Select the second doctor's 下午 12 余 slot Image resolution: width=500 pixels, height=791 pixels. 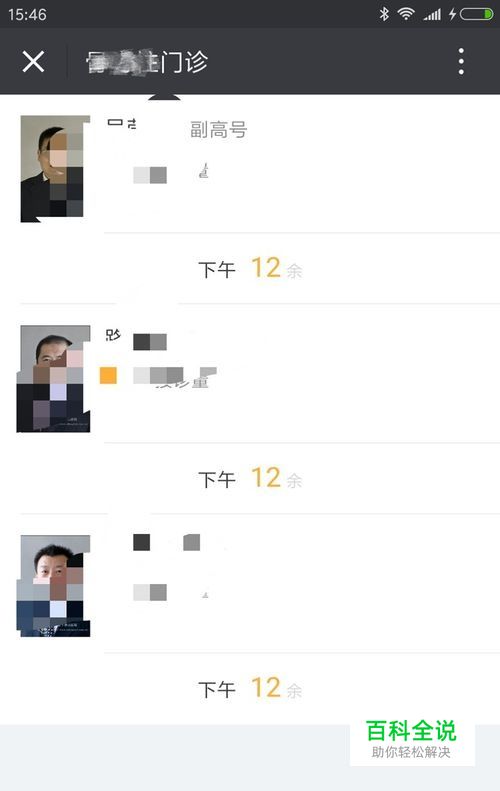[250, 478]
